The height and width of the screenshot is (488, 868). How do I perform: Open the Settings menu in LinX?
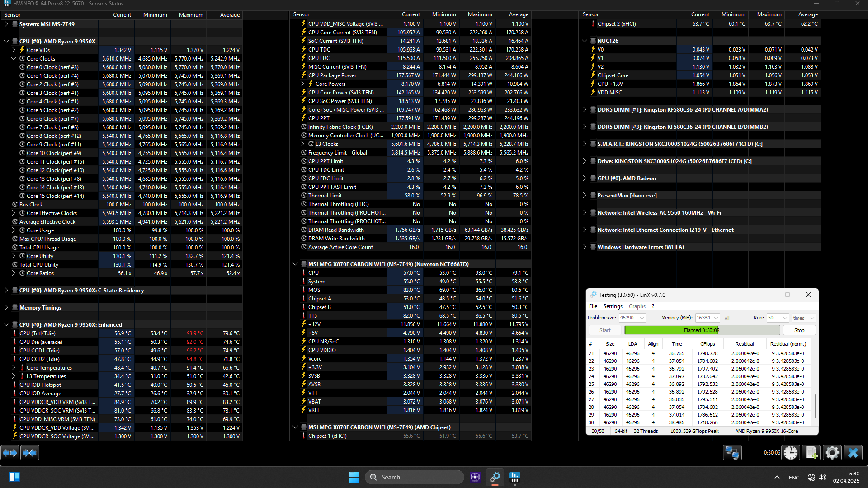pos(613,306)
